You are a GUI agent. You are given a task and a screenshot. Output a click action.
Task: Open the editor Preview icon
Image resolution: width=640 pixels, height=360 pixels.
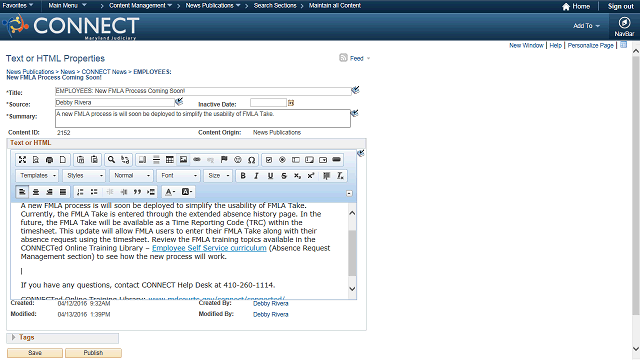coord(36,160)
